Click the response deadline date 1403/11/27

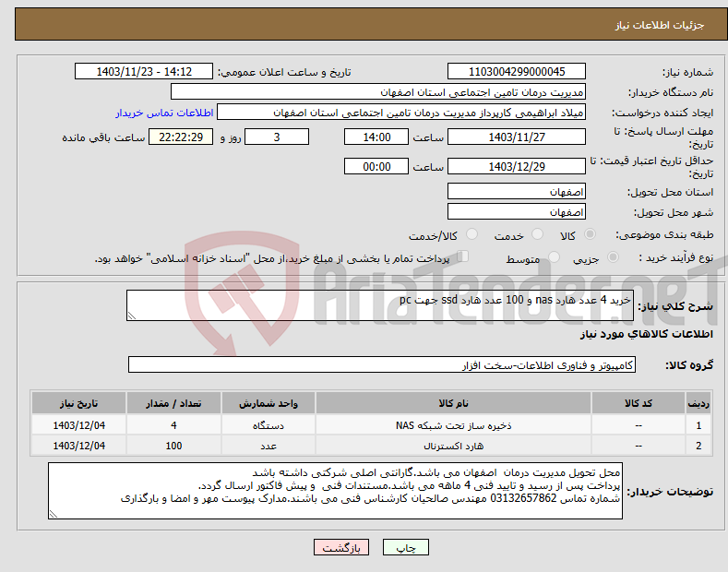[517, 137]
